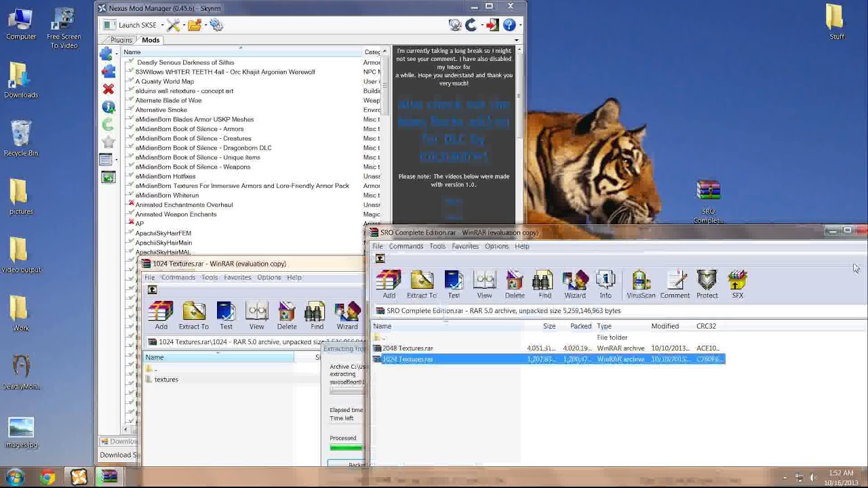The image size is (868, 488).
Task: Open NMM help question mark icon
Action: pos(509,25)
